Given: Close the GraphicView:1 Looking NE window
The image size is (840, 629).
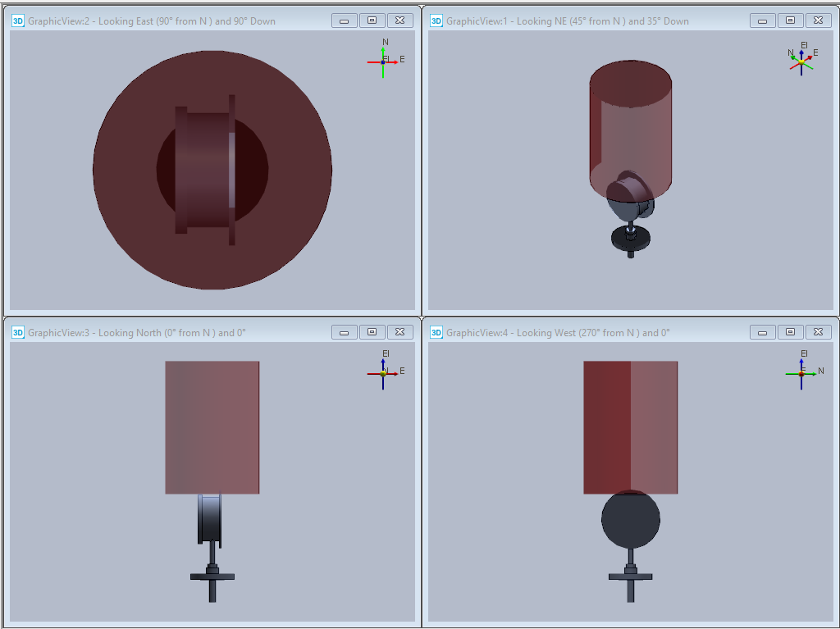Looking at the screenshot, I should 818,21.
